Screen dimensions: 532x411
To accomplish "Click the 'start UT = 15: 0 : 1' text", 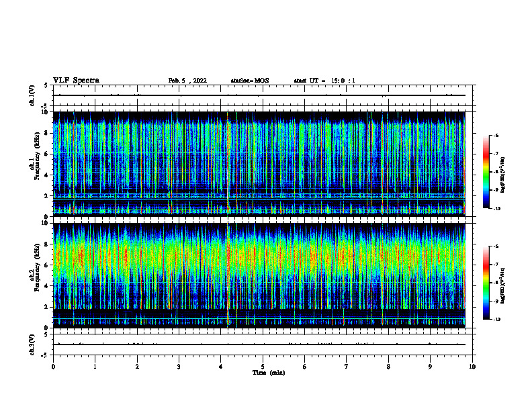I will 324,81.
